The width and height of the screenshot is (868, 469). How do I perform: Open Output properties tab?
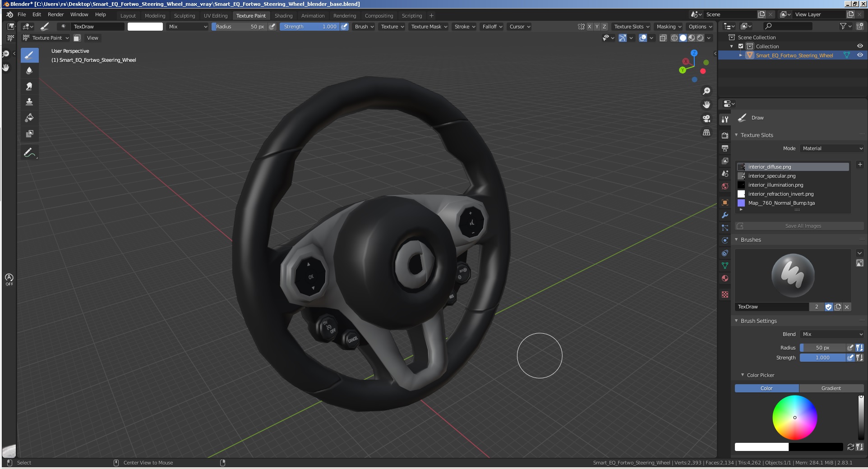click(x=725, y=148)
